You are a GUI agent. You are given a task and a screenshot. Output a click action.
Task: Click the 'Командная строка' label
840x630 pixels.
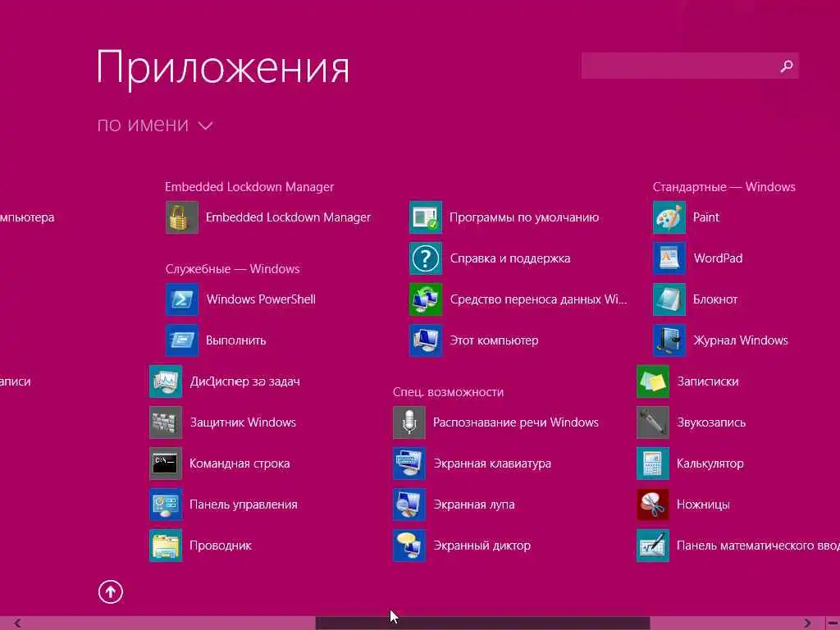click(x=240, y=463)
